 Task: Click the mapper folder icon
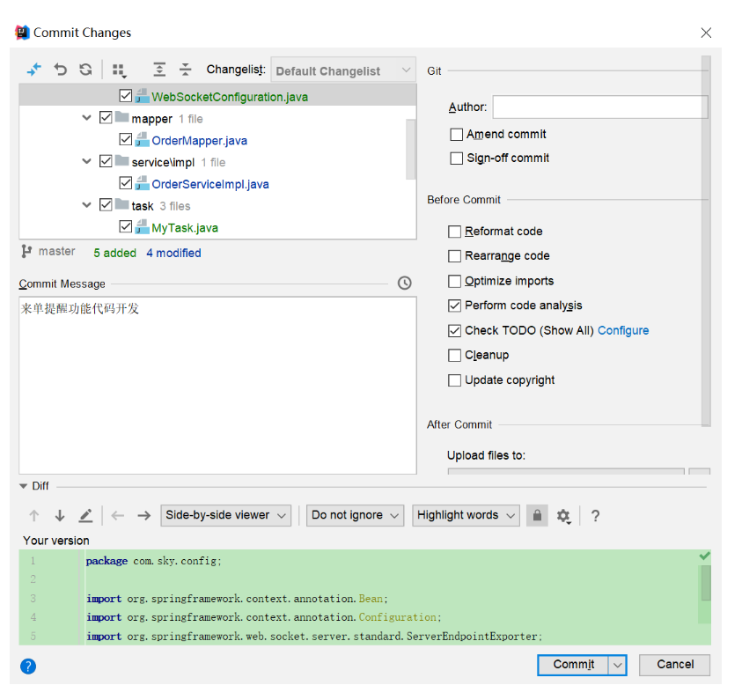[x=122, y=116]
